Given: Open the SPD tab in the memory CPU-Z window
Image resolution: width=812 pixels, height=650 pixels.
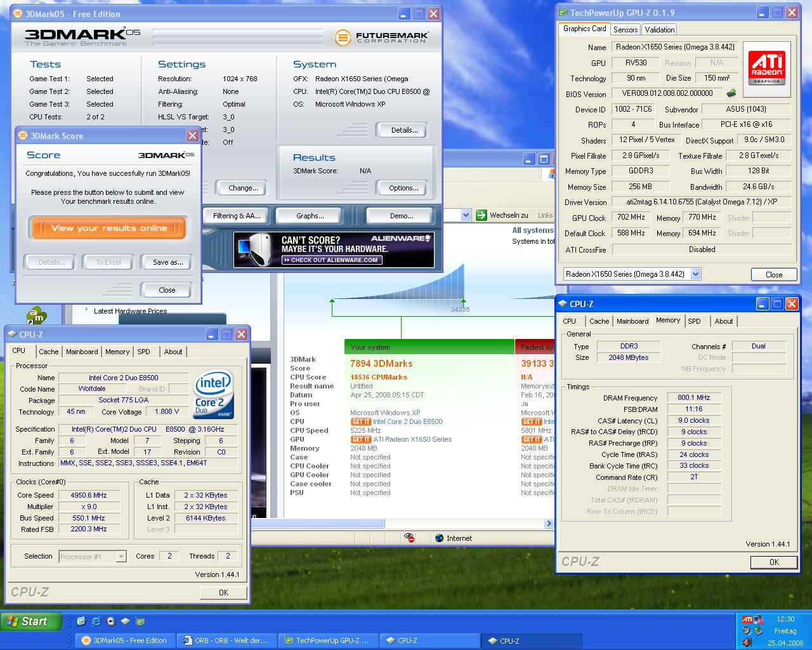Looking at the screenshot, I should tap(695, 321).
